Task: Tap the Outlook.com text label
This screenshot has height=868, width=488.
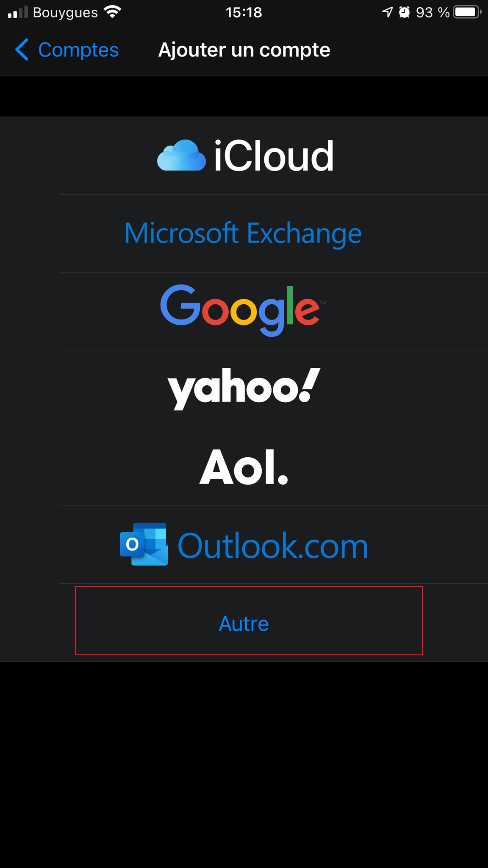Action: pos(273,546)
